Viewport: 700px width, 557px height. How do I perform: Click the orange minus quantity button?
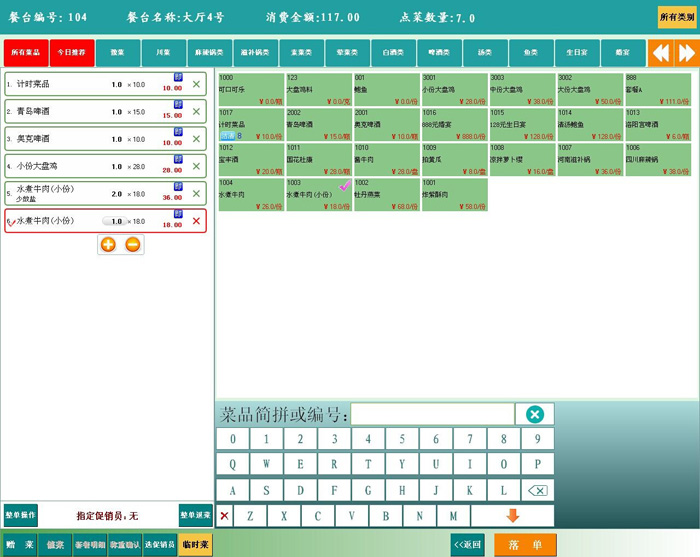click(x=133, y=245)
